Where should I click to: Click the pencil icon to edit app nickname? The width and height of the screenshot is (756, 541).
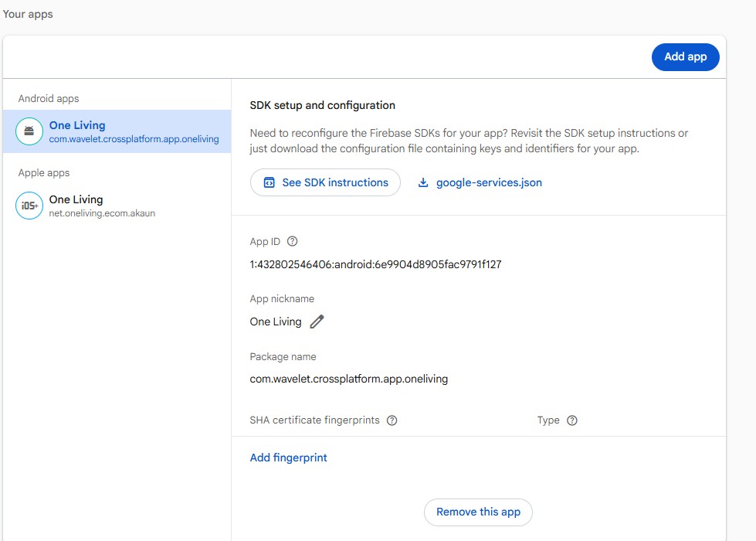[317, 322]
